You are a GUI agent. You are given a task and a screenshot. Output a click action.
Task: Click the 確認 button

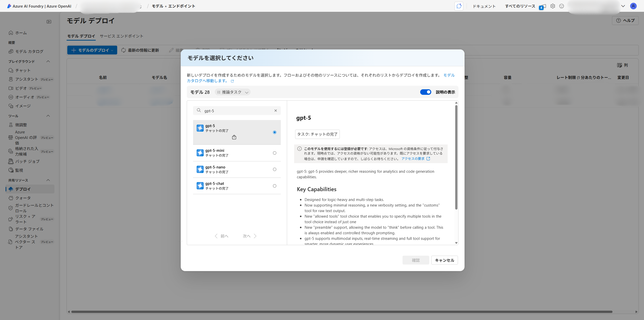(x=416, y=260)
